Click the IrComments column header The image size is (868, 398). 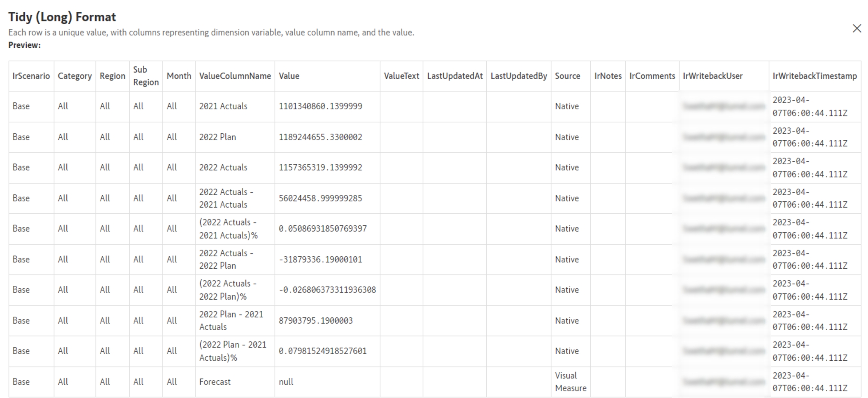(x=652, y=76)
